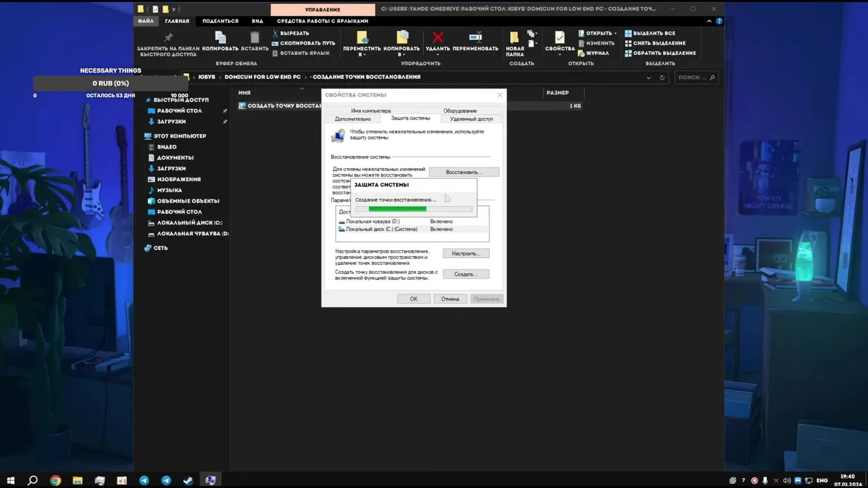Collapse the ribbon with the chevron arrow
868x488 pixels.
click(x=710, y=21)
